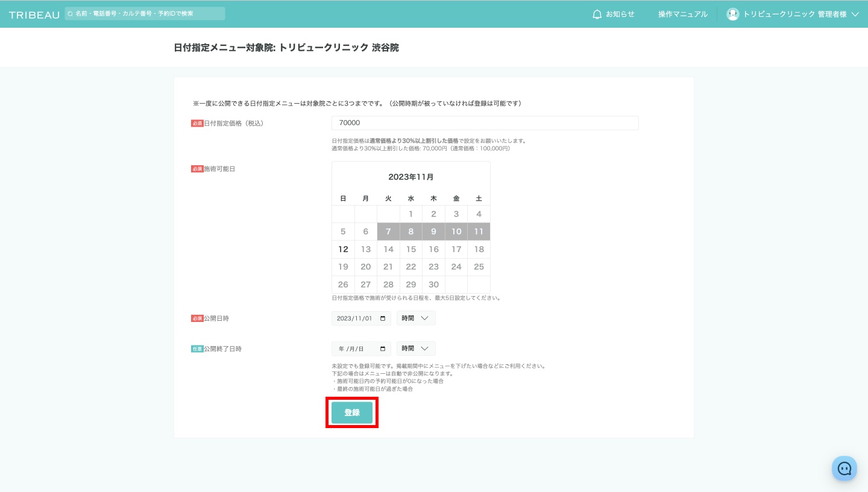Click calendar day 20
Image resolution: width=868 pixels, height=492 pixels.
[366, 266]
